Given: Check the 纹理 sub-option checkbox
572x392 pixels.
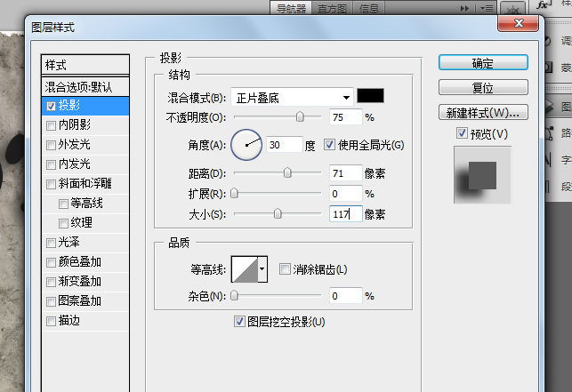Looking at the screenshot, I should (x=63, y=223).
